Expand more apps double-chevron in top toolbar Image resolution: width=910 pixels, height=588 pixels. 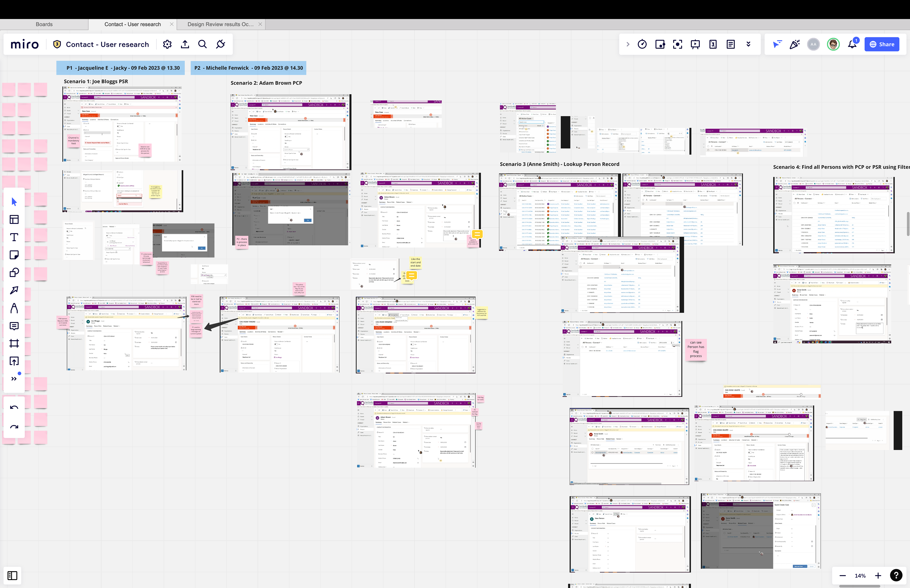(x=748, y=44)
